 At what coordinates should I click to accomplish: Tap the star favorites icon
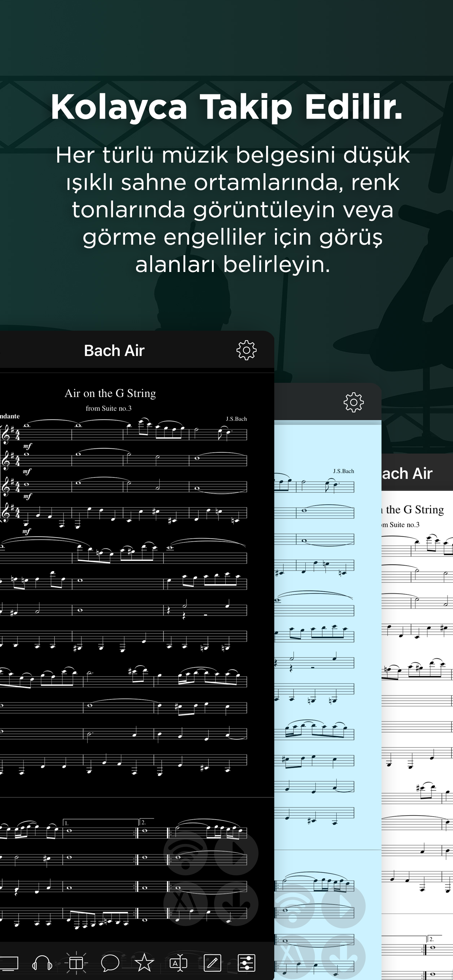pos(144,963)
